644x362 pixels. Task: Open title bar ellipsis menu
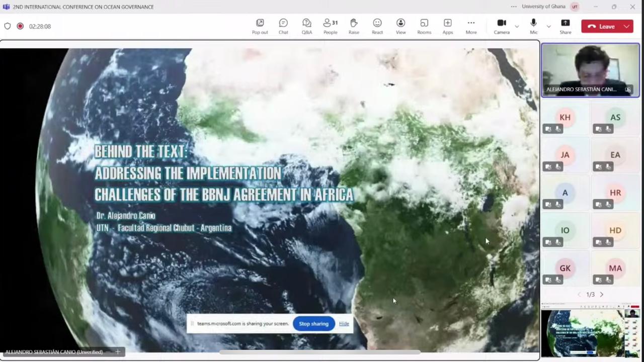point(514,7)
